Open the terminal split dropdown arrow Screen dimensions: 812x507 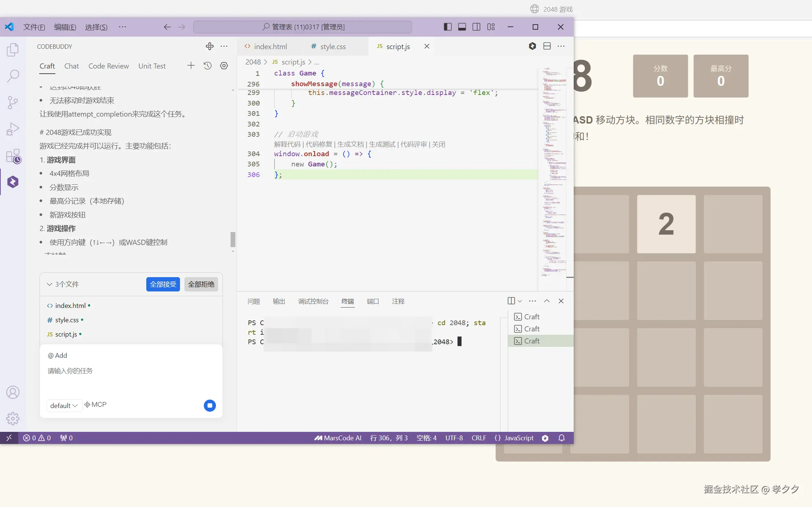520,301
